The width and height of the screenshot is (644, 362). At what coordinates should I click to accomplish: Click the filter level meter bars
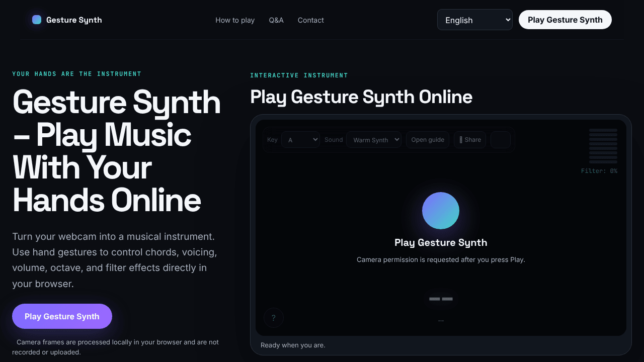(603, 146)
